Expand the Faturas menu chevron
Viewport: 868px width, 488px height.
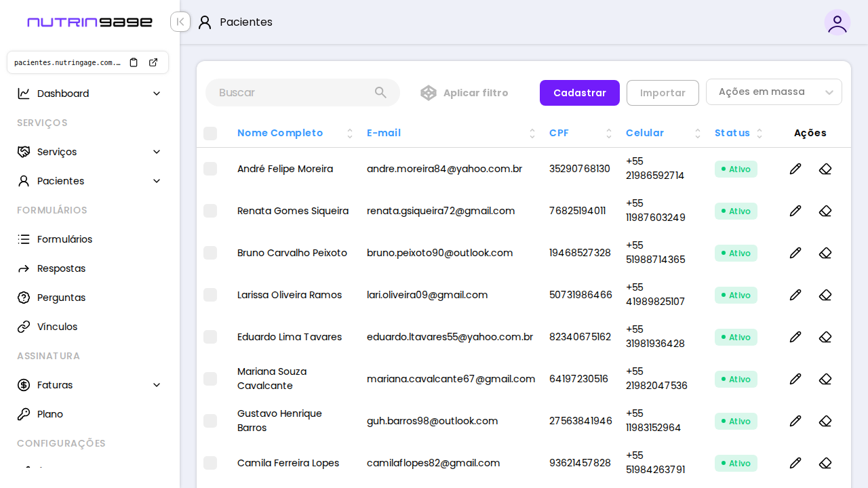tap(157, 385)
